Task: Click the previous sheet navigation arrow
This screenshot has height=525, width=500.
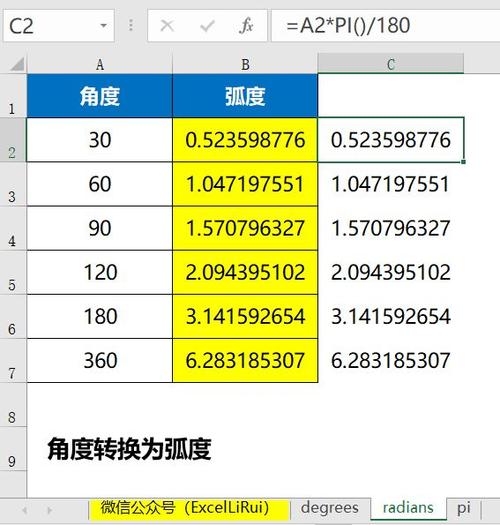Action: (x=25, y=510)
